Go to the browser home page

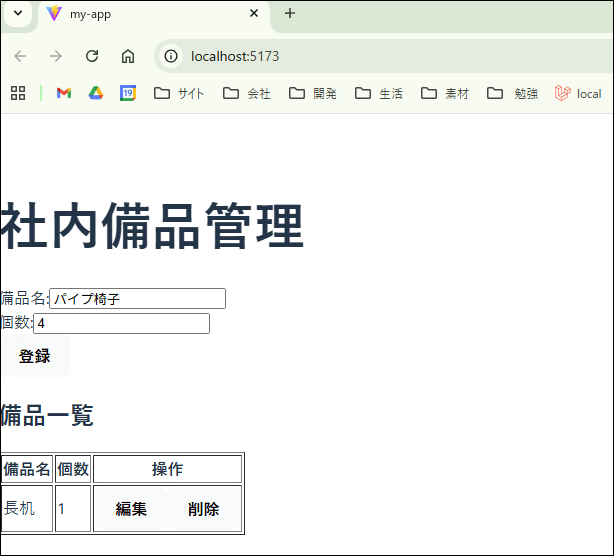point(128,56)
